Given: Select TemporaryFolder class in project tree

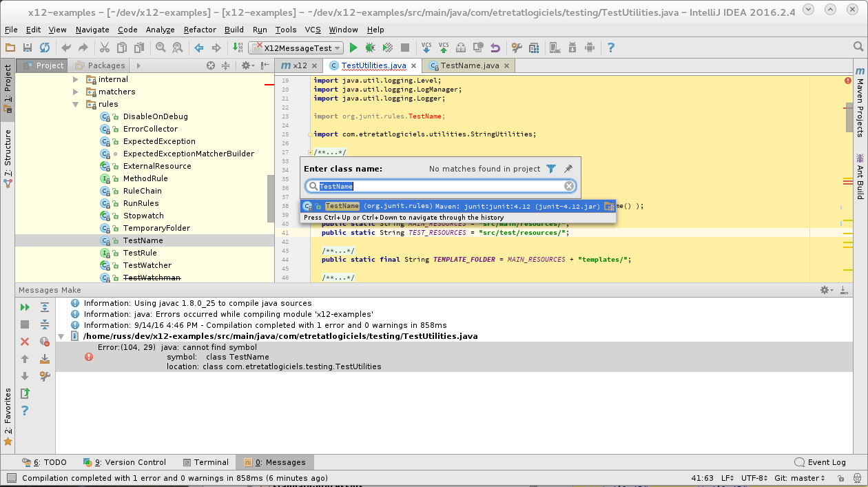Looking at the screenshot, I should point(156,228).
